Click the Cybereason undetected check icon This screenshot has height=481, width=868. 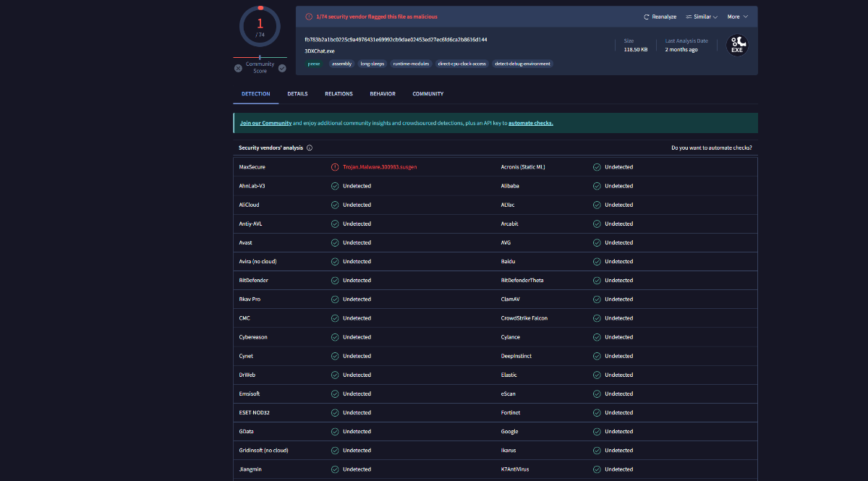click(335, 337)
